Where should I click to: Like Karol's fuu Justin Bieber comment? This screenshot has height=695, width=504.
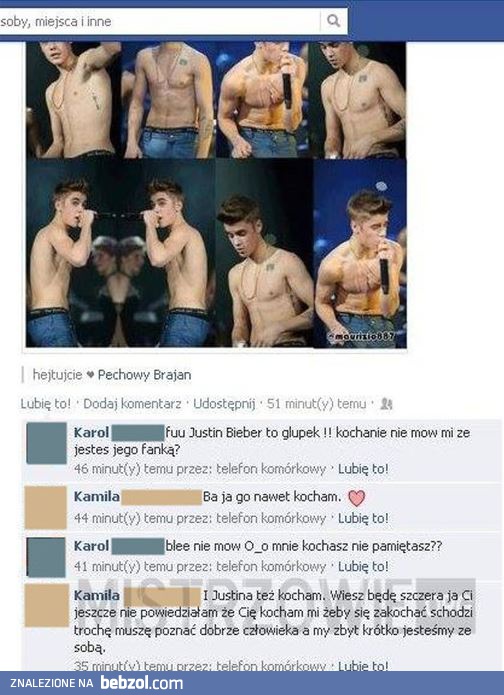pos(363,469)
